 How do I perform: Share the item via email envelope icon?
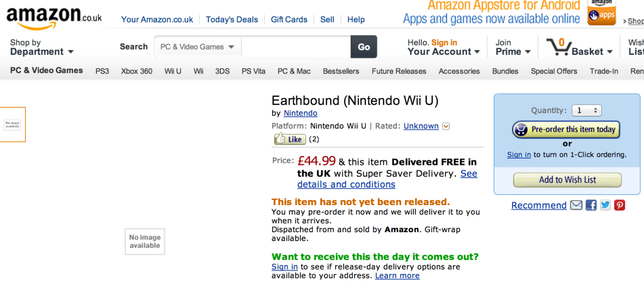pos(576,205)
